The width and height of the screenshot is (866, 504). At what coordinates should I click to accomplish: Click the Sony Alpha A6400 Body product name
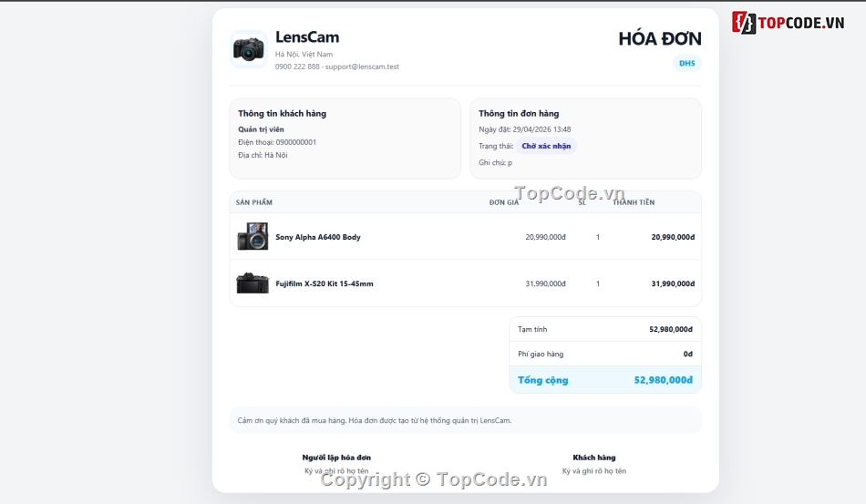[318, 237]
